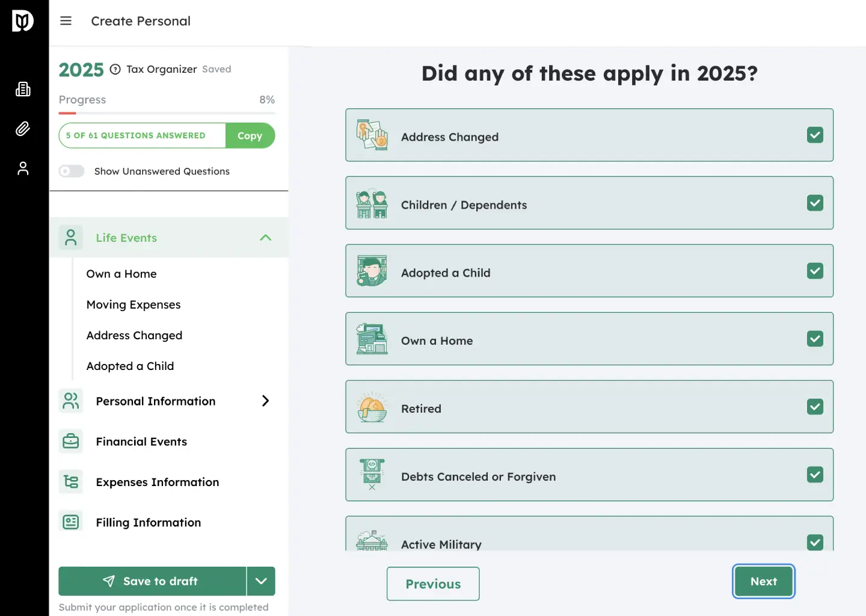Open the documents icon in left sidebar

[x=23, y=90]
